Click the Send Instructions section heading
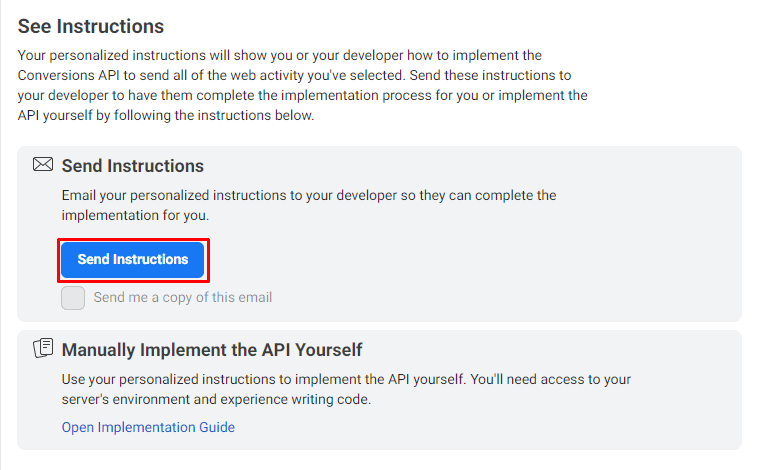This screenshot has width=777, height=470. (x=133, y=166)
